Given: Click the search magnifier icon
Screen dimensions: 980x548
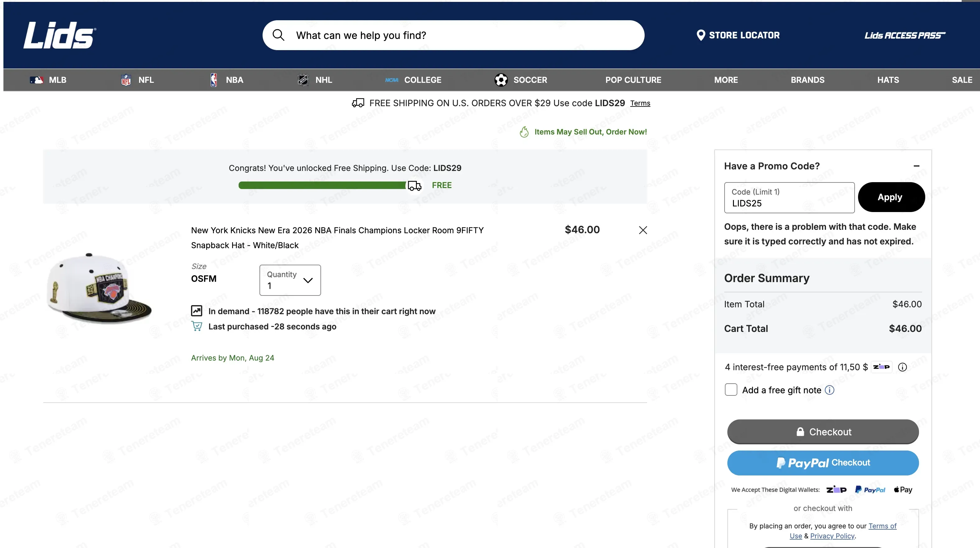Looking at the screenshot, I should (278, 35).
